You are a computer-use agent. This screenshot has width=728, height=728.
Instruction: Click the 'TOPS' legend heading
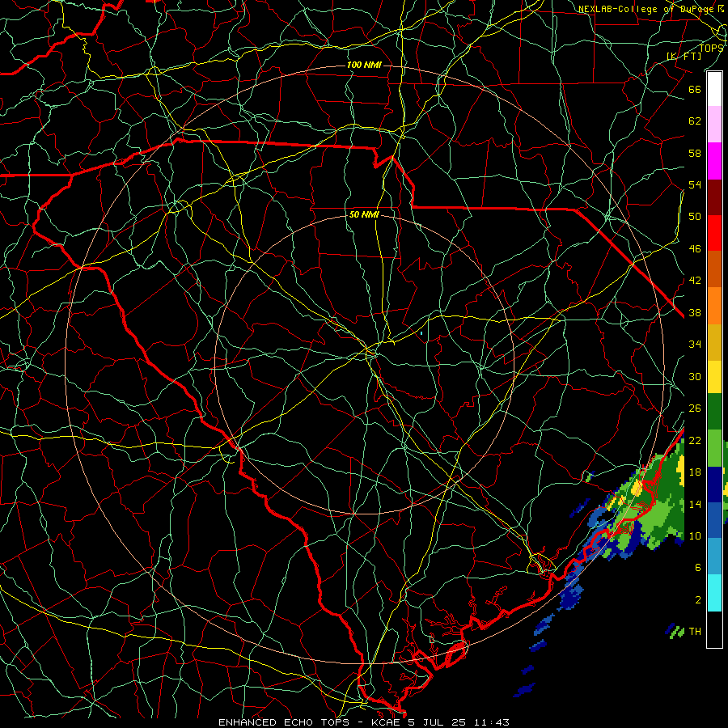(711, 48)
